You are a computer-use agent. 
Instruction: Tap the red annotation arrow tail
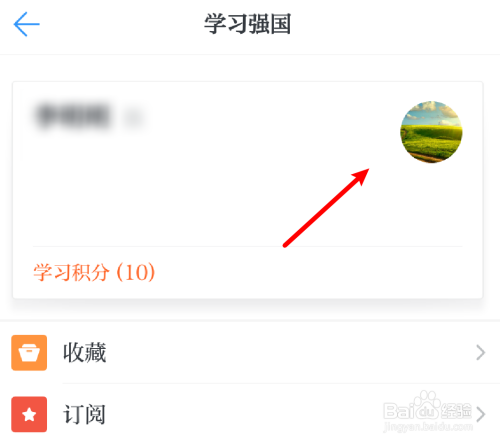tap(285, 245)
